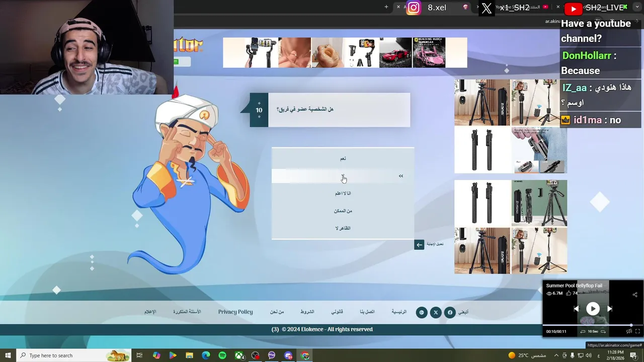Open File Explorer from the taskbar

[189, 355]
